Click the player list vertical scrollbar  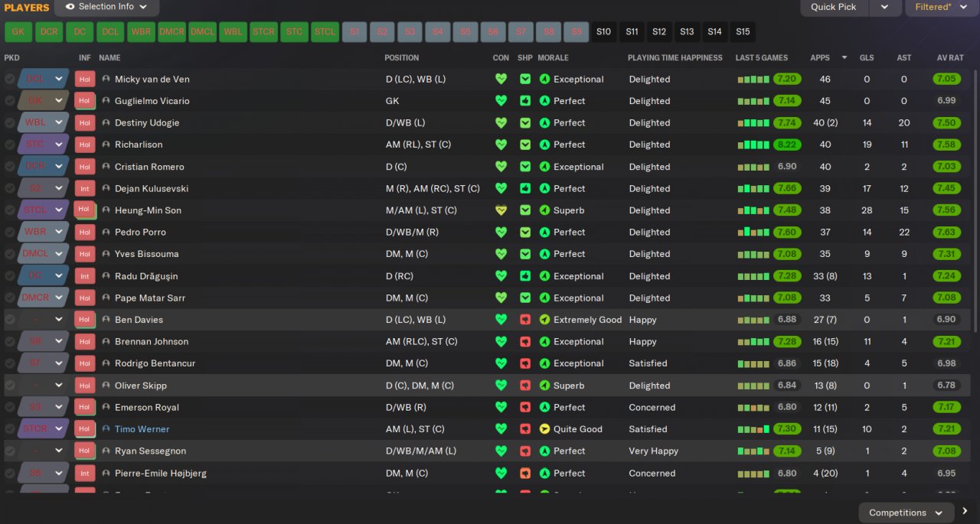click(976, 200)
